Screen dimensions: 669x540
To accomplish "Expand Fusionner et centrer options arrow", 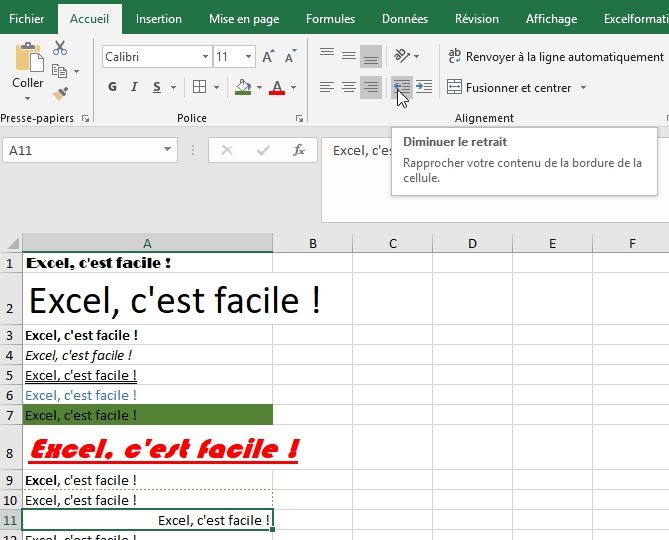I will point(583,87).
